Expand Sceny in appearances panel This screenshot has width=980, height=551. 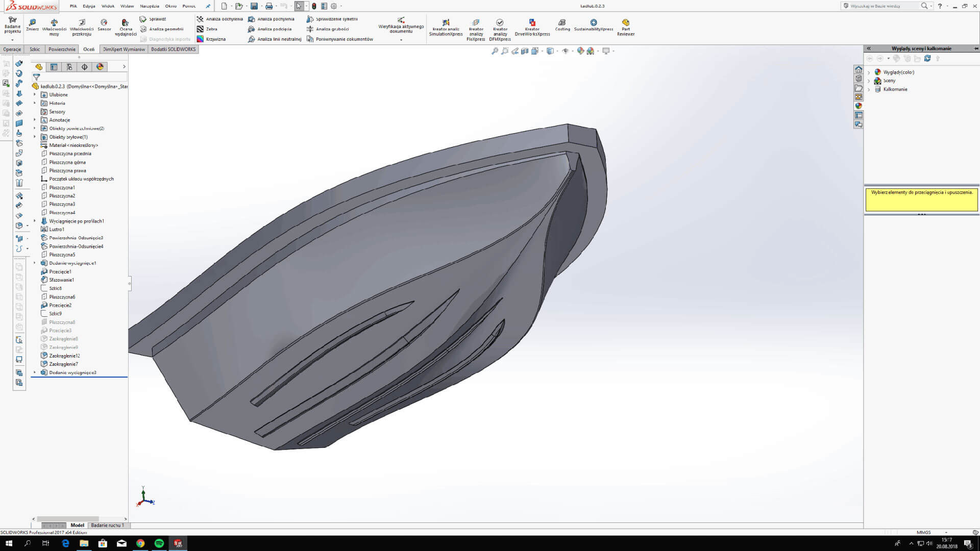[869, 81]
